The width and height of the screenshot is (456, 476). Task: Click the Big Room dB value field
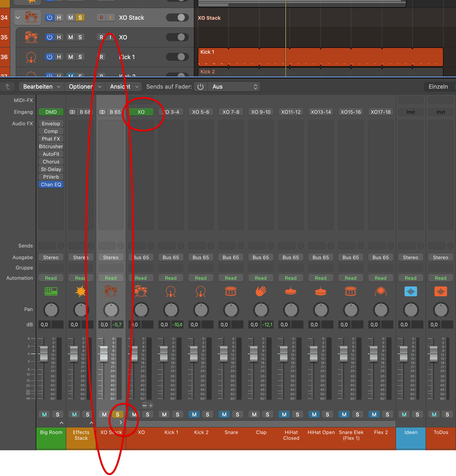coord(44,325)
